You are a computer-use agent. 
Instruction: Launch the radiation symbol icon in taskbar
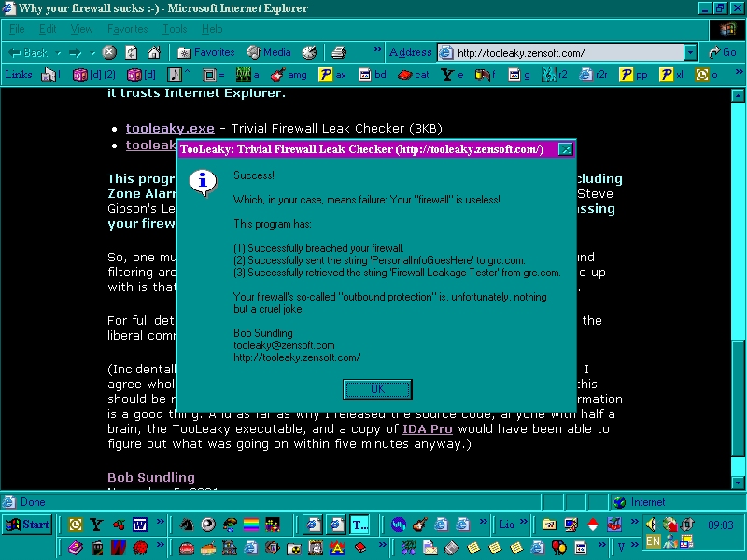pyautogui.click(x=294, y=548)
